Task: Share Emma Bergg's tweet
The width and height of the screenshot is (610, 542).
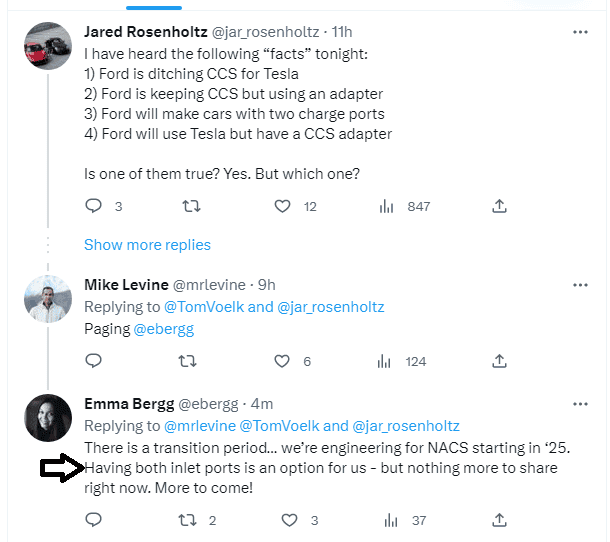Action: coord(499,520)
